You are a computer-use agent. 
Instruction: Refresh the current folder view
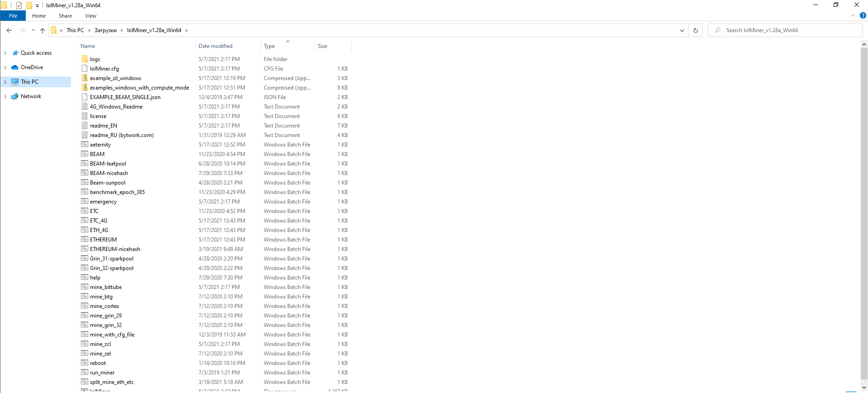tap(696, 30)
